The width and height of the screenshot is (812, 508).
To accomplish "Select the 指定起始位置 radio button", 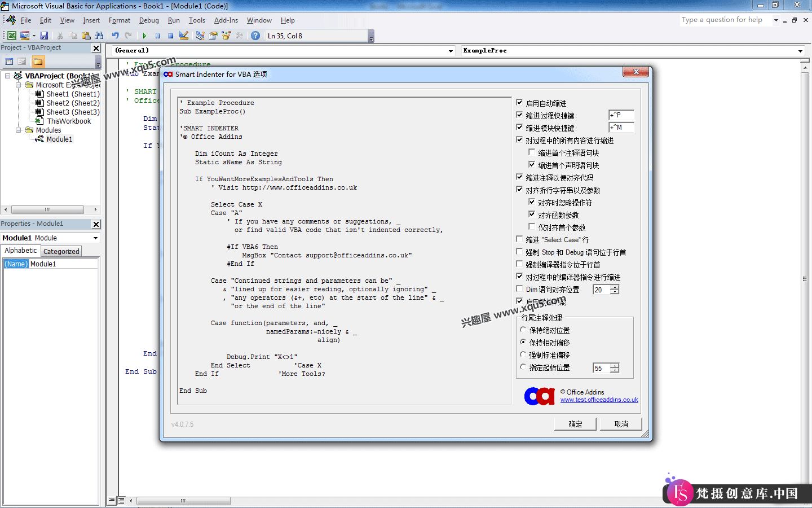I will point(523,367).
